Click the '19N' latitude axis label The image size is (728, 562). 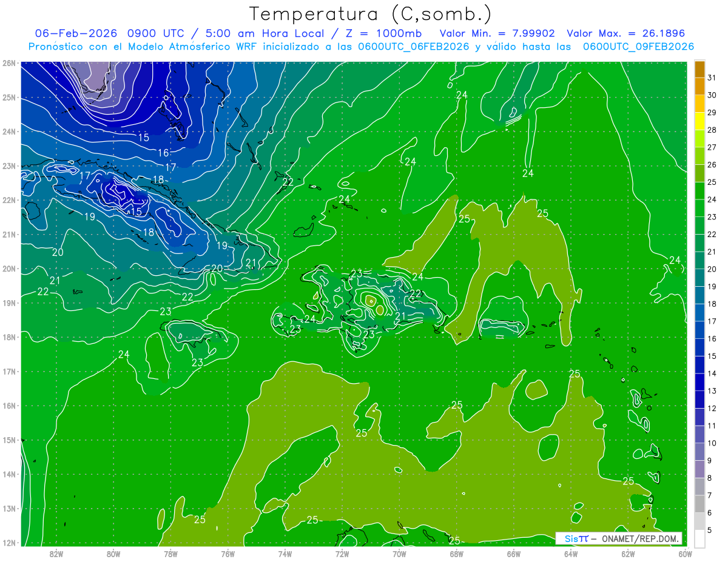(9, 303)
